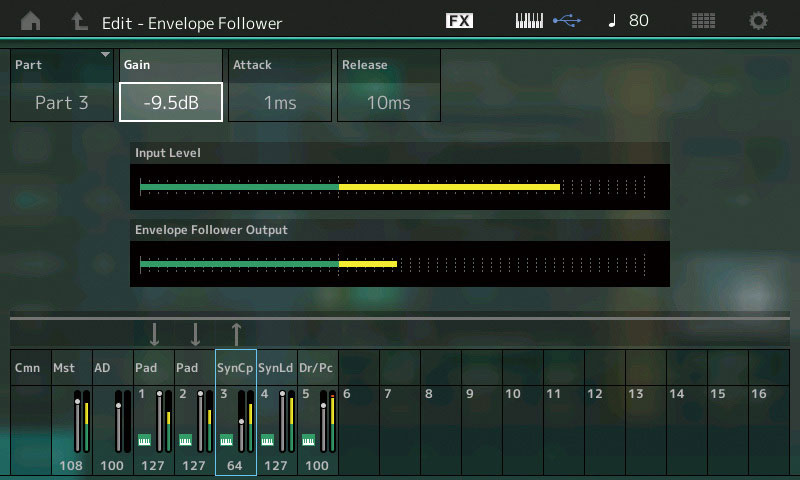Exit with the up arrow icon

pos(79,21)
